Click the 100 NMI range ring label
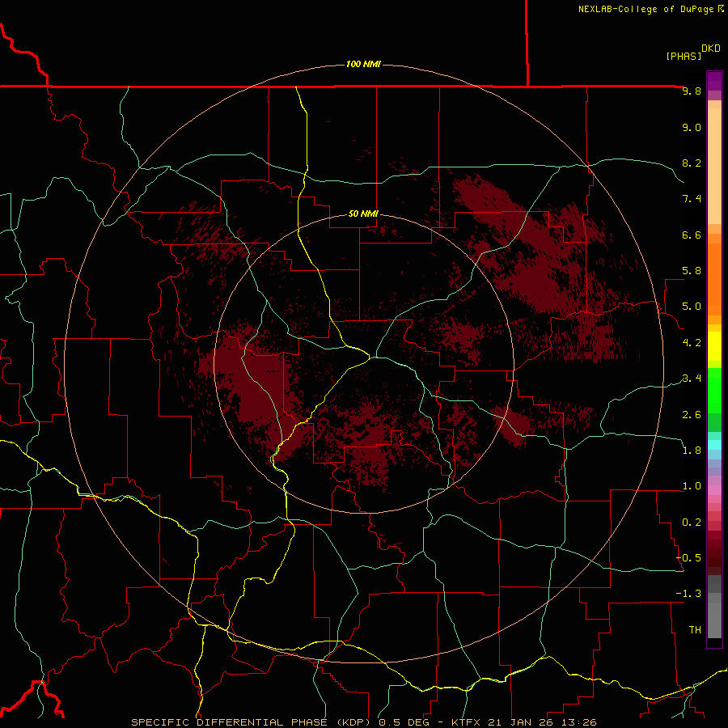Viewport: 728px width, 728px height. coord(363,64)
